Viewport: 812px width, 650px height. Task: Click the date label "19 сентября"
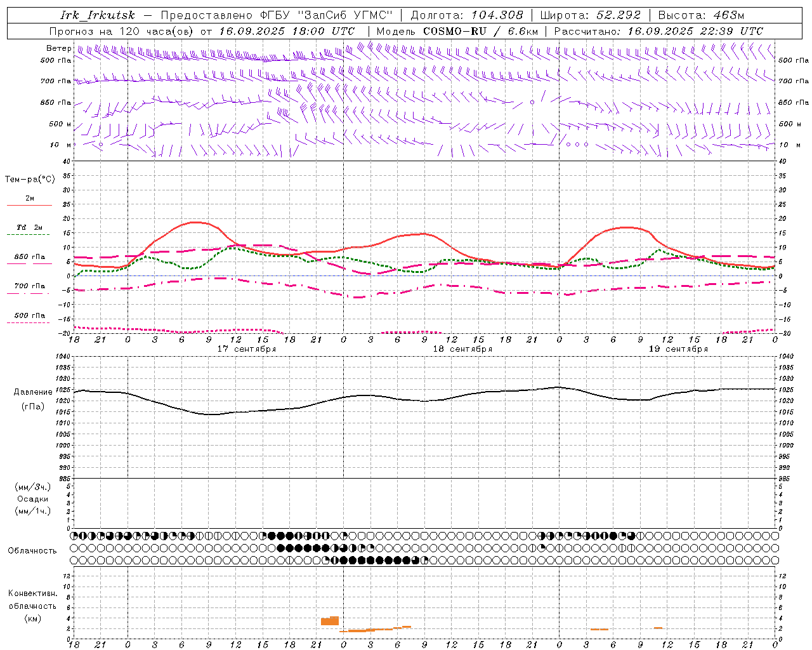coord(678,349)
